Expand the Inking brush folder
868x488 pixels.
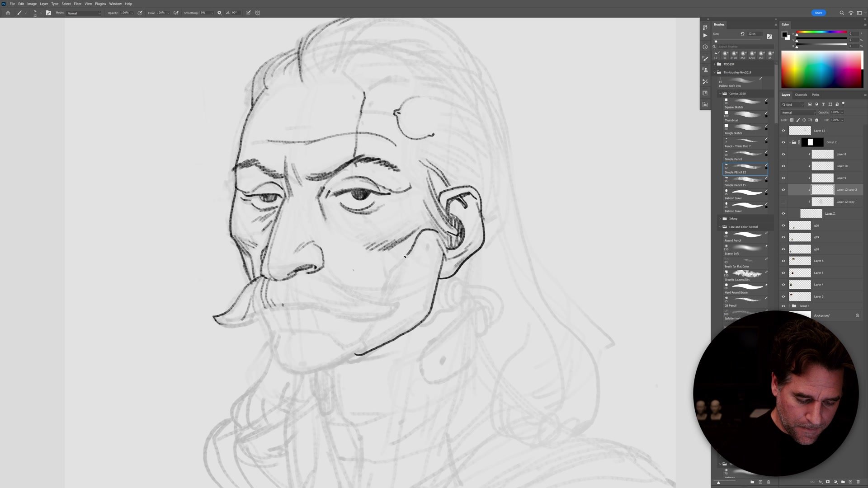[x=720, y=219]
